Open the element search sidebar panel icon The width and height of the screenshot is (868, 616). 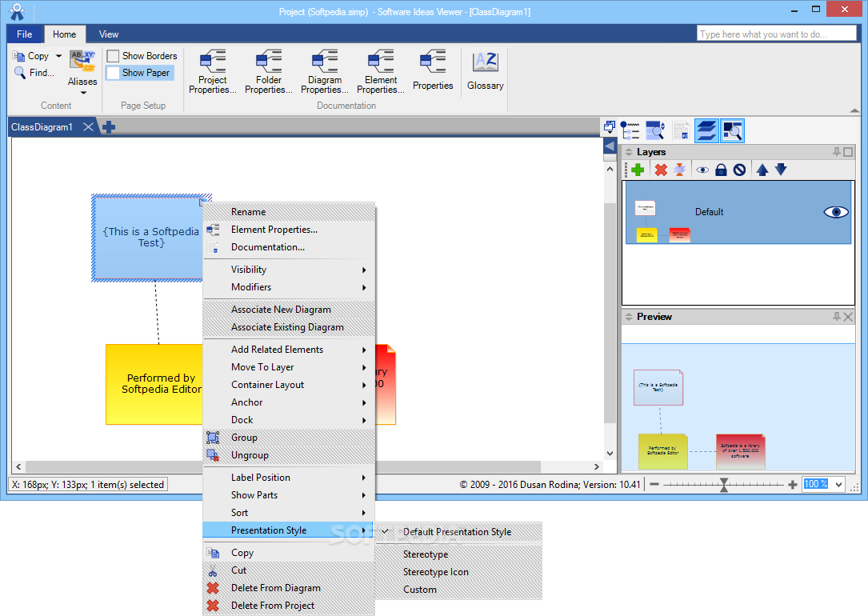click(655, 130)
